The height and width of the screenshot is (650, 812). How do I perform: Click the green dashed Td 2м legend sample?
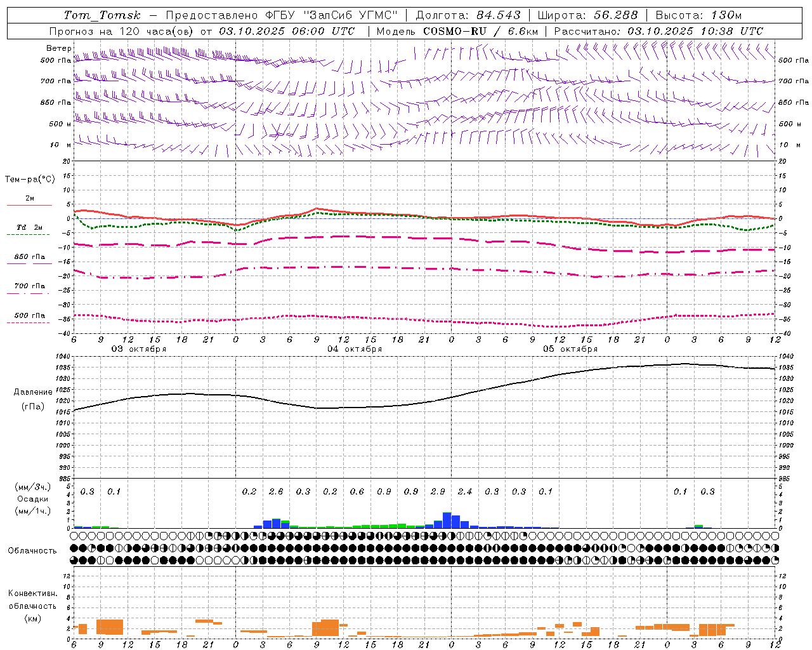(x=28, y=234)
